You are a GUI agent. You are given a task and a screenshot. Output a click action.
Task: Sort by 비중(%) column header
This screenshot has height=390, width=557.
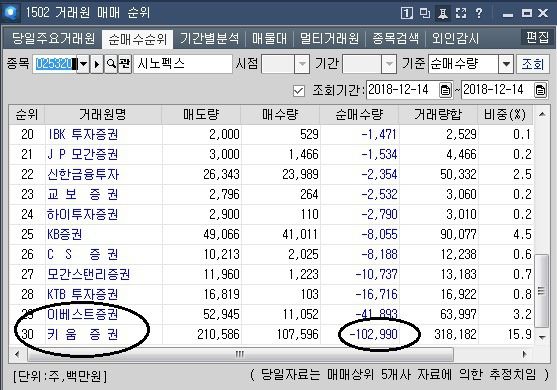click(505, 115)
